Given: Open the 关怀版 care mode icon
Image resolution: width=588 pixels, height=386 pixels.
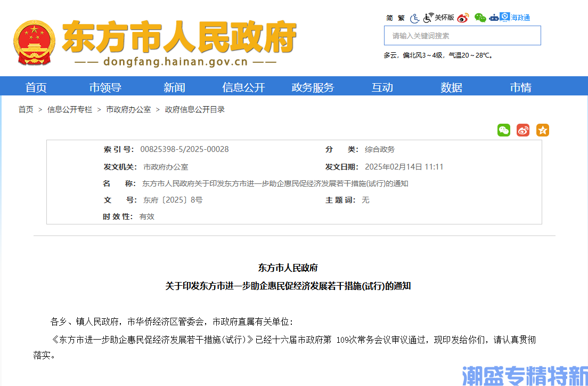Looking at the screenshot, I should click(439, 18).
